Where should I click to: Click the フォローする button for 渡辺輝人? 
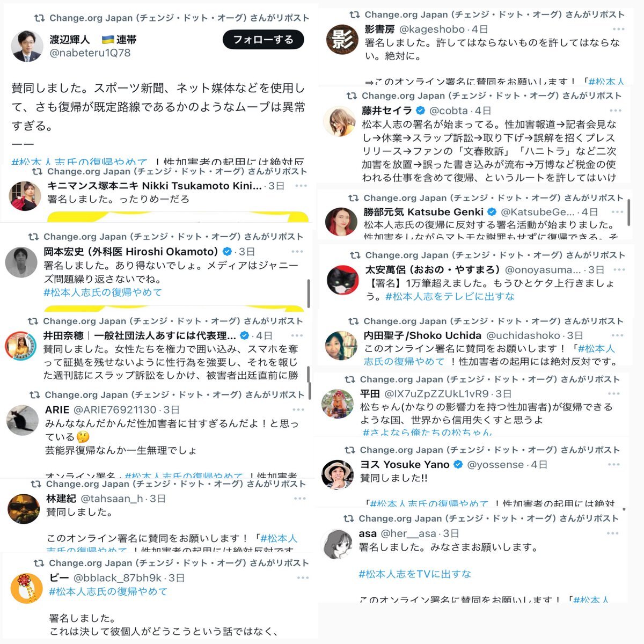coord(264,40)
